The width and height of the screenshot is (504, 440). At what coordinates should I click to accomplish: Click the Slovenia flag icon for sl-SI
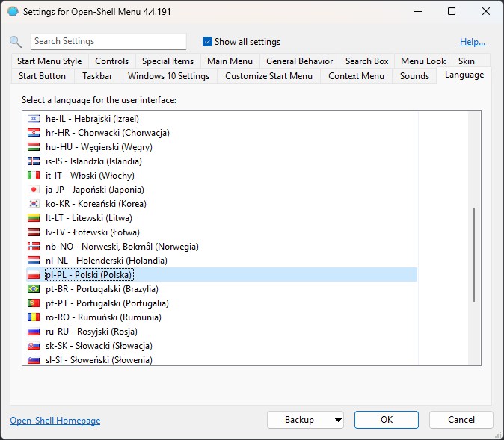(x=34, y=360)
